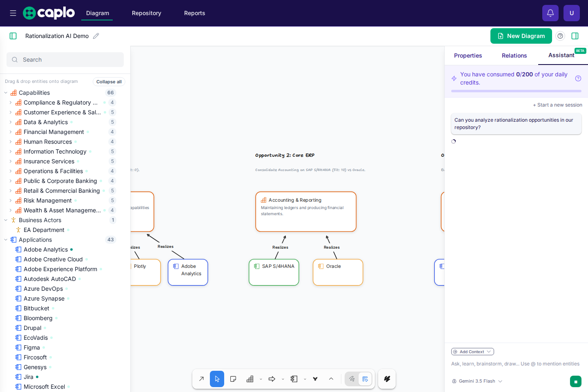Select Jira application entry

coord(29,377)
